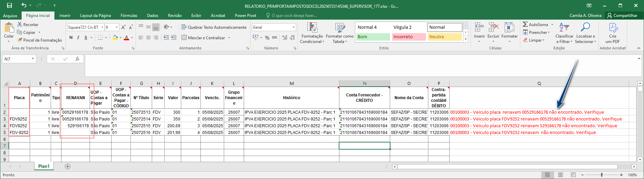Viewport: 644px width, 179px height.
Task: Increase decimal places
Action: (x=285, y=38)
